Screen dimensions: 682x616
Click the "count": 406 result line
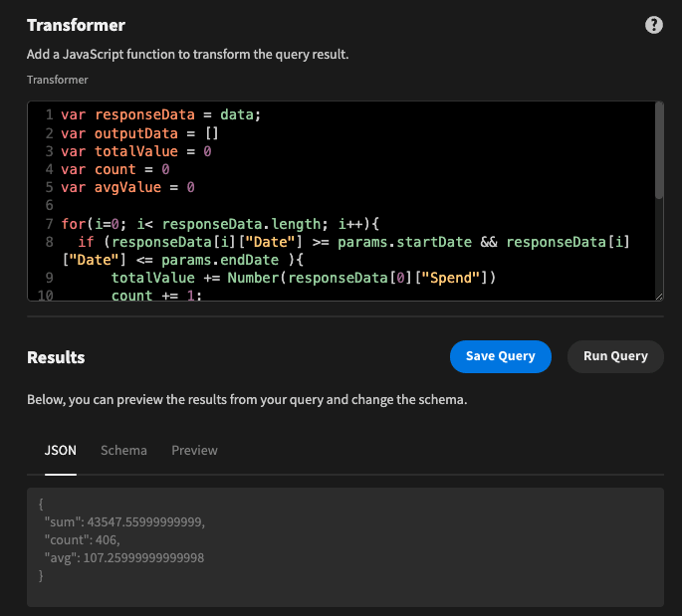pyautogui.click(x=82, y=540)
